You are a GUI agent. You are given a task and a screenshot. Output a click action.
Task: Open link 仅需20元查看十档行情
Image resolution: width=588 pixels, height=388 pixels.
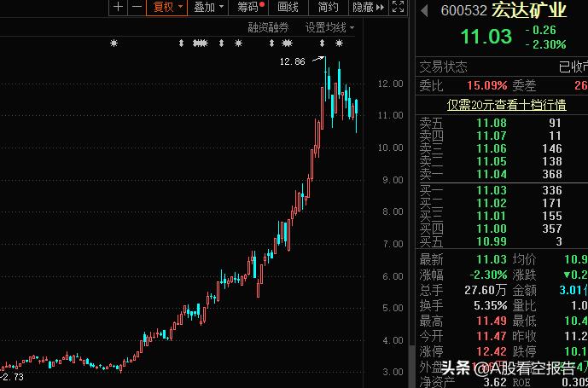point(507,105)
